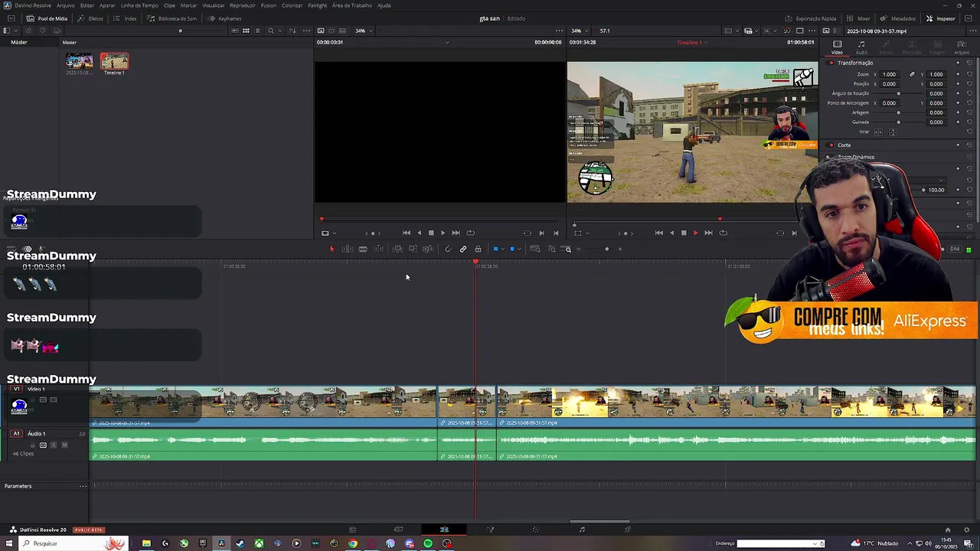Toggle the DIM audio button
The width and height of the screenshot is (980, 551).
(x=955, y=249)
